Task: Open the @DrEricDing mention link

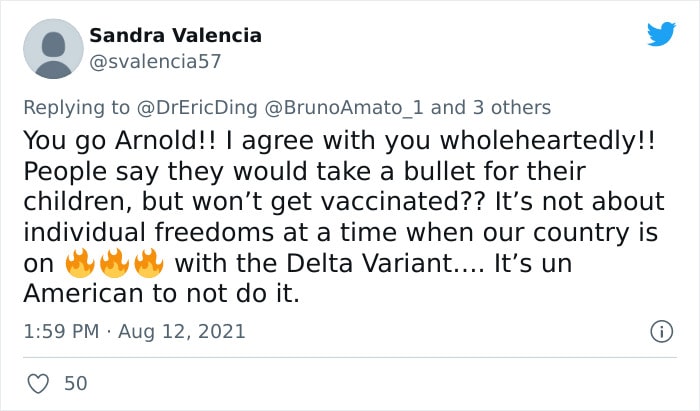Action: pyautogui.click(x=197, y=108)
